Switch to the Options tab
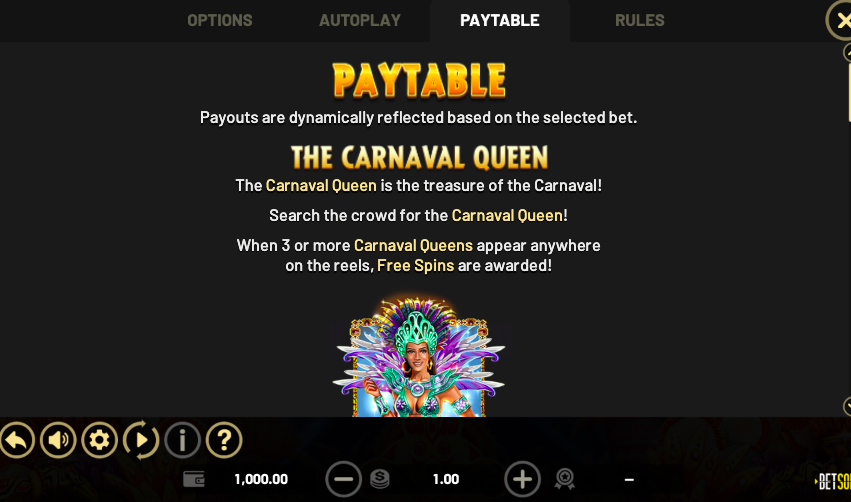Screen dimensions: 851x502 point(220,21)
